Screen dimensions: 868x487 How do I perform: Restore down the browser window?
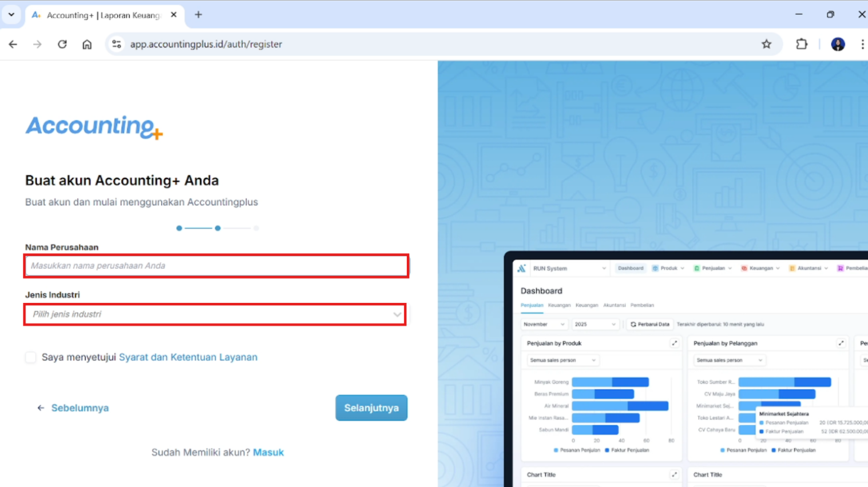click(x=830, y=14)
